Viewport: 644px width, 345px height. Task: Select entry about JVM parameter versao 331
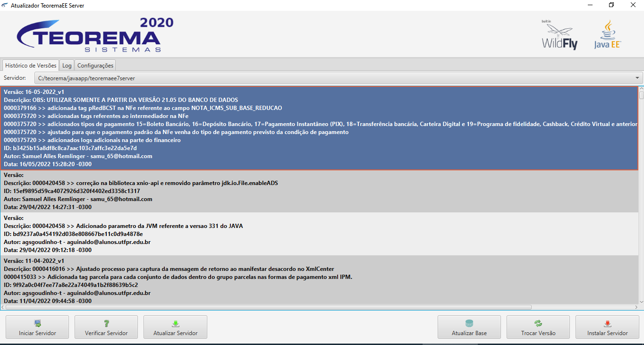point(319,234)
